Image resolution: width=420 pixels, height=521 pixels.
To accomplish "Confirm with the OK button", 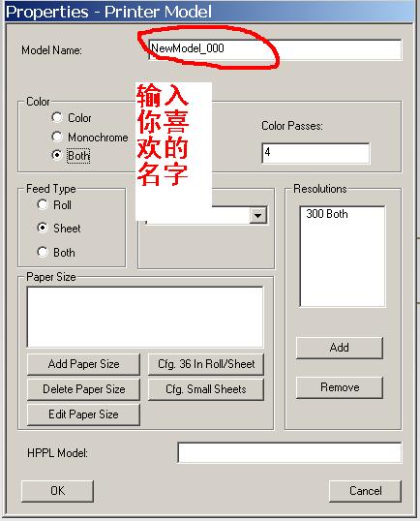I will [57, 491].
